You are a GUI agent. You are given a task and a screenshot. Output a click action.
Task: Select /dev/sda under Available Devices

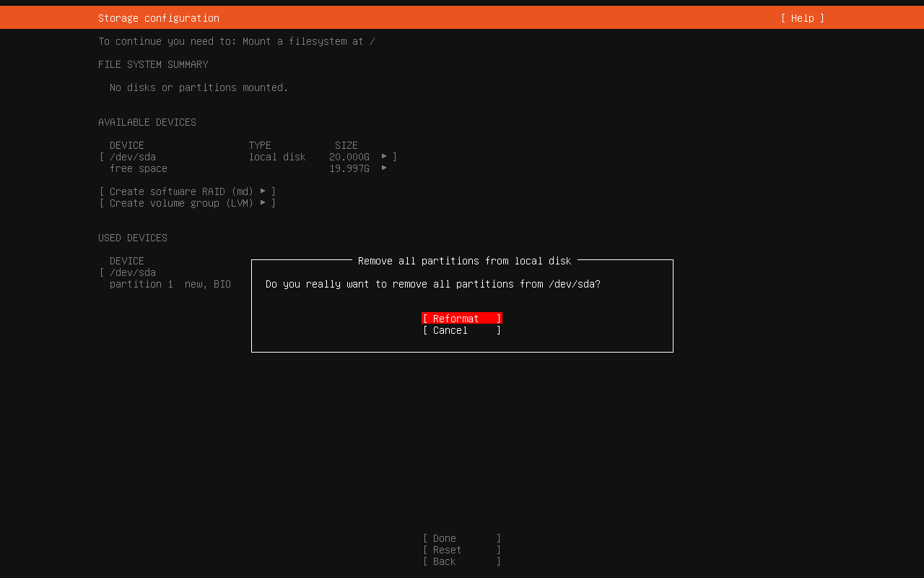click(133, 157)
